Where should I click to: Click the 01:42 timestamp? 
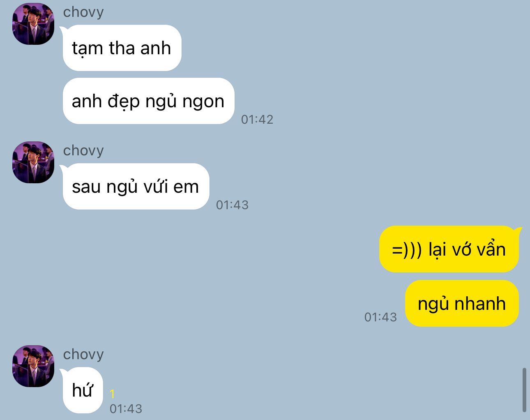click(257, 120)
